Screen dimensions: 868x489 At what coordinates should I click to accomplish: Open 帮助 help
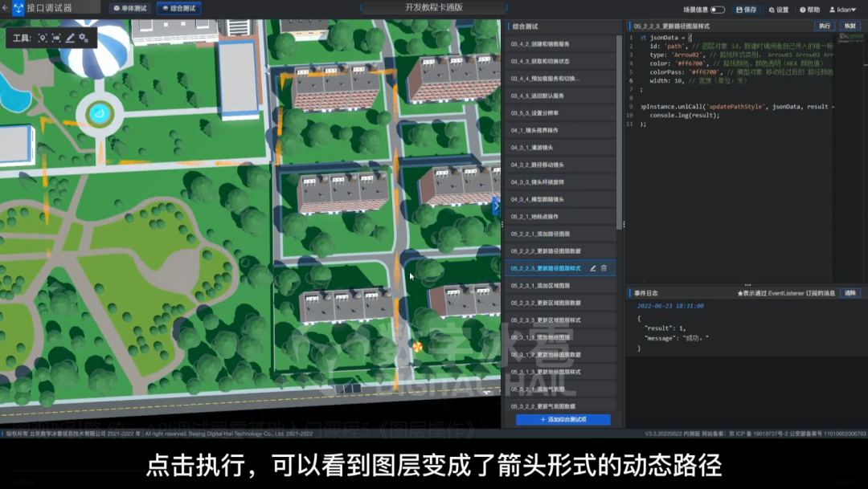tap(809, 10)
